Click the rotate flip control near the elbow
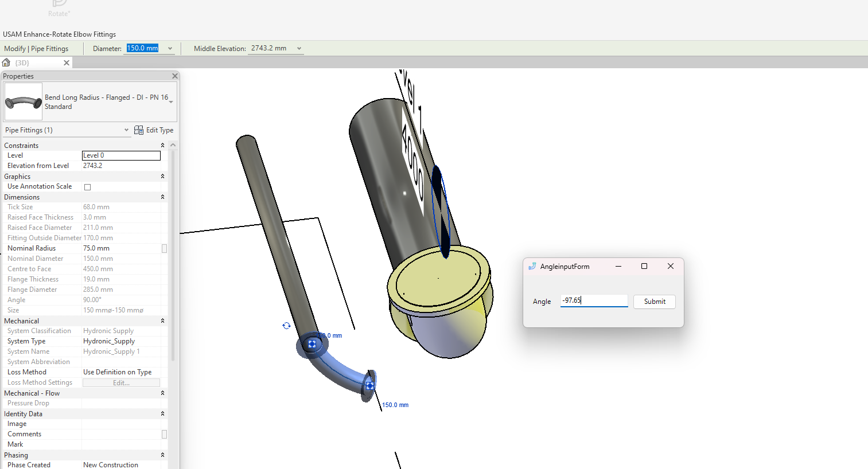 [286, 326]
